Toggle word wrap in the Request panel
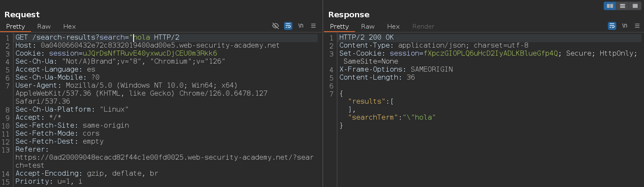This screenshot has height=187, width=644. (288, 26)
